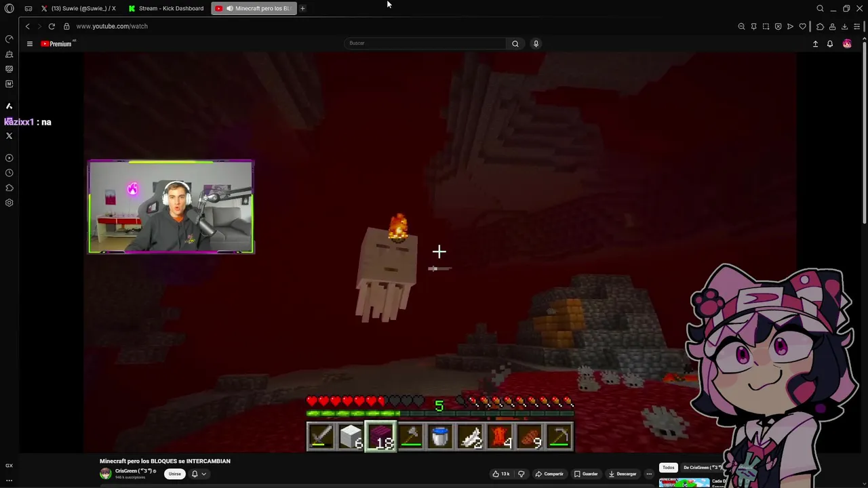Image resolution: width=868 pixels, height=488 pixels.
Task: Open sidebar player play-circle icon
Action: point(9,158)
